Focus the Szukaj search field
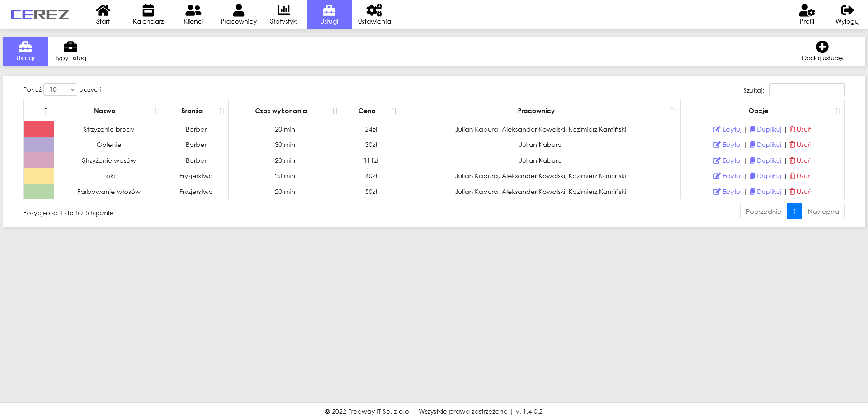This screenshot has width=868, height=419. coord(807,90)
